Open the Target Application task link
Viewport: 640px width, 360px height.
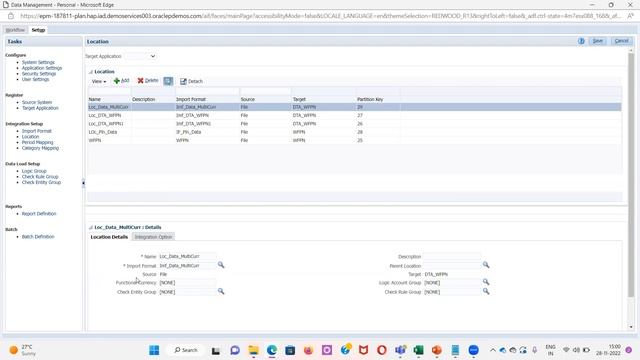(x=40, y=108)
